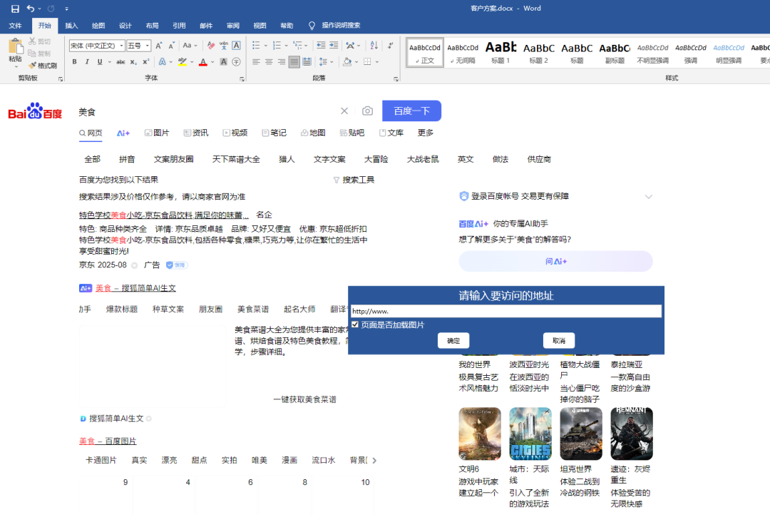Toggle character shading

[x=223, y=62]
